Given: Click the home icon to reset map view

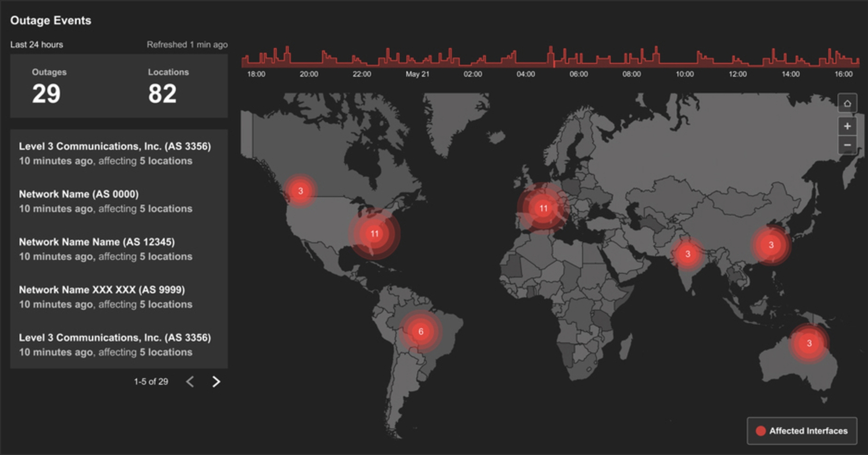Looking at the screenshot, I should pyautogui.click(x=848, y=104).
